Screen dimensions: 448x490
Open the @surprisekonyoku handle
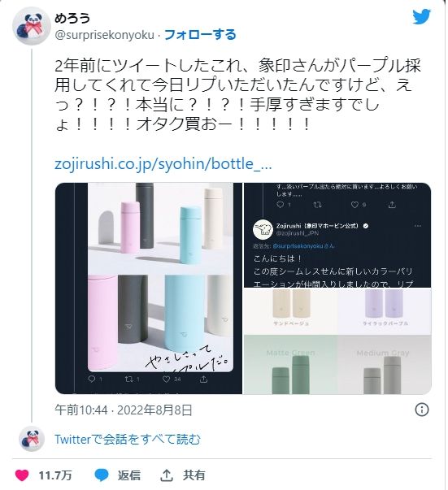(104, 35)
